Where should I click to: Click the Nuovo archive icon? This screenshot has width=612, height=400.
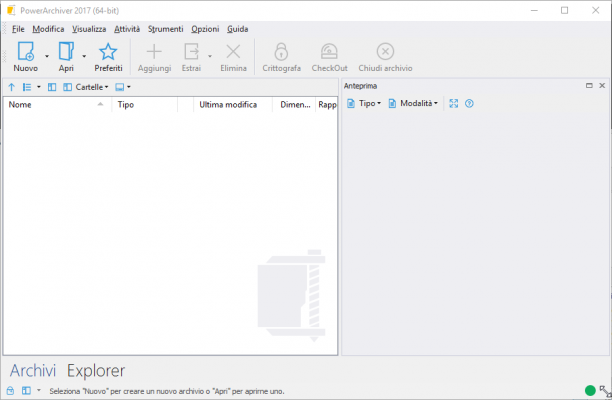click(x=26, y=52)
